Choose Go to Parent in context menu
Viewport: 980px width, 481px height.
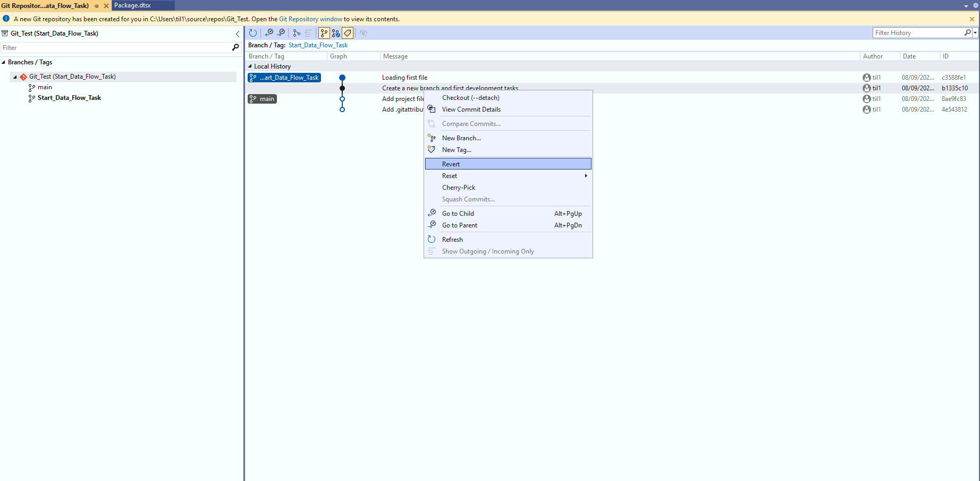[508, 225]
